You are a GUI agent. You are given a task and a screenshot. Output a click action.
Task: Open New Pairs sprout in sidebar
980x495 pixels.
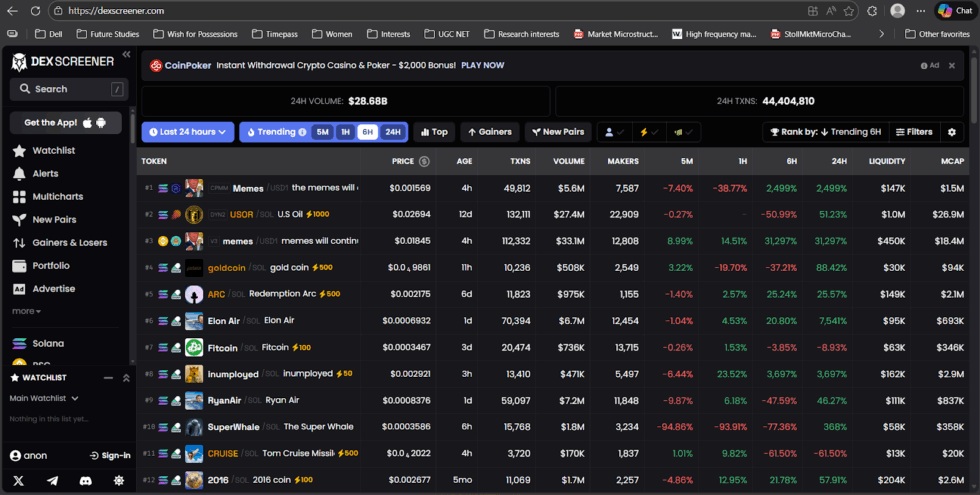19,220
